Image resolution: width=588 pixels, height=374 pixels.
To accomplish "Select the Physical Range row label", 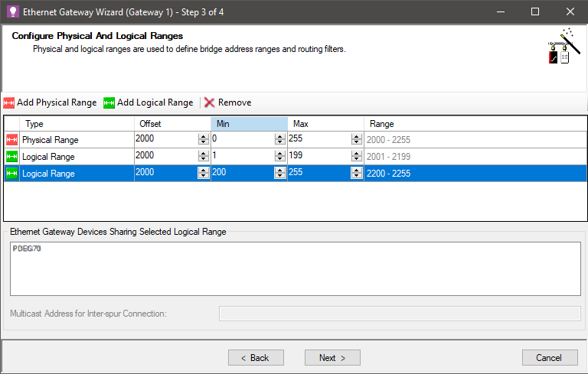I will click(x=51, y=140).
